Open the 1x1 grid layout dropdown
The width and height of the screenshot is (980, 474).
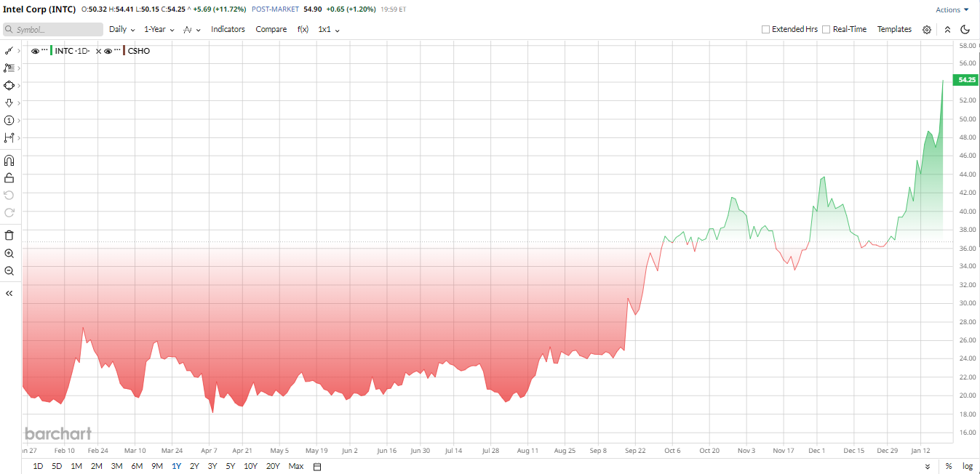tap(329, 29)
